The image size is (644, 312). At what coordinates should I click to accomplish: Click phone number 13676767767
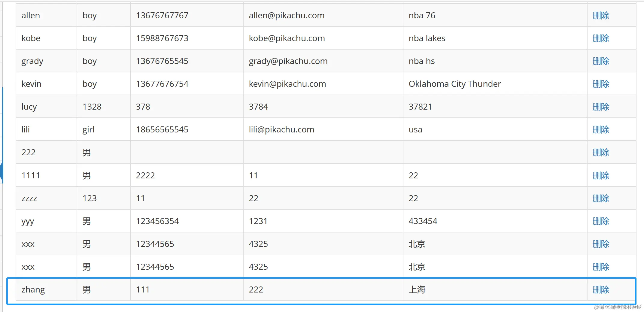click(162, 15)
